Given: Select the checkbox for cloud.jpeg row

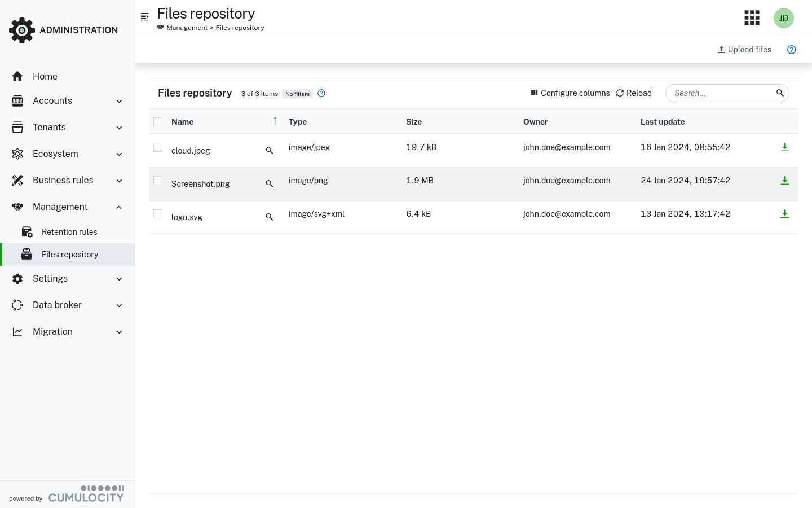Looking at the screenshot, I should [x=158, y=147].
